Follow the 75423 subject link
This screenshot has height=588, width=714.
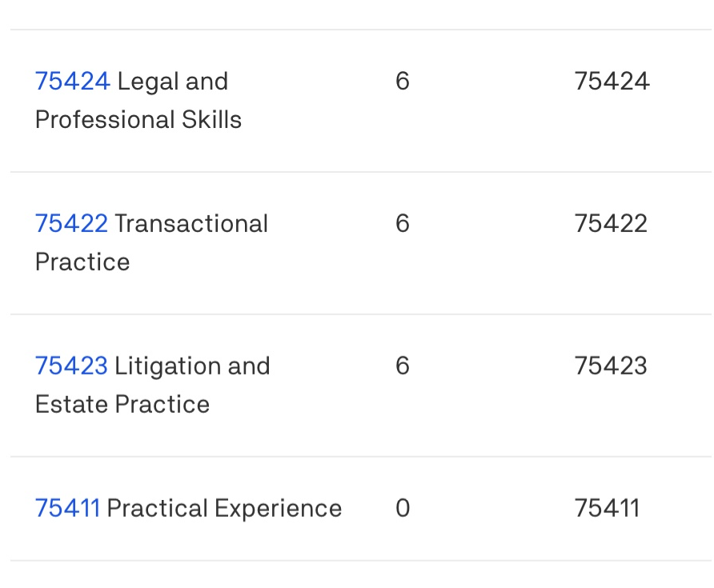pyautogui.click(x=71, y=366)
